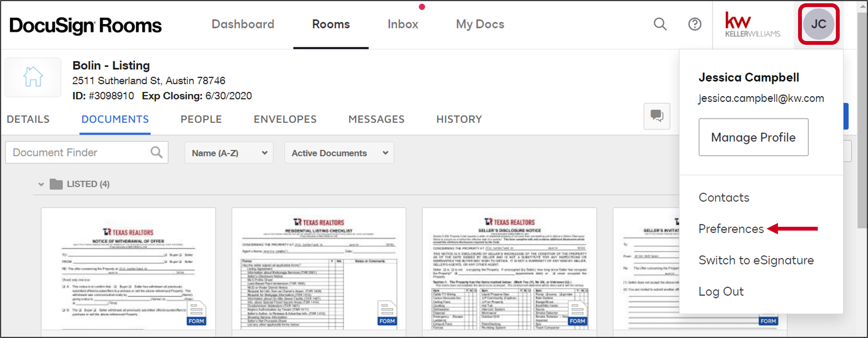Image resolution: width=868 pixels, height=338 pixels.
Task: Switch to the HISTORY tab
Action: [x=459, y=119]
